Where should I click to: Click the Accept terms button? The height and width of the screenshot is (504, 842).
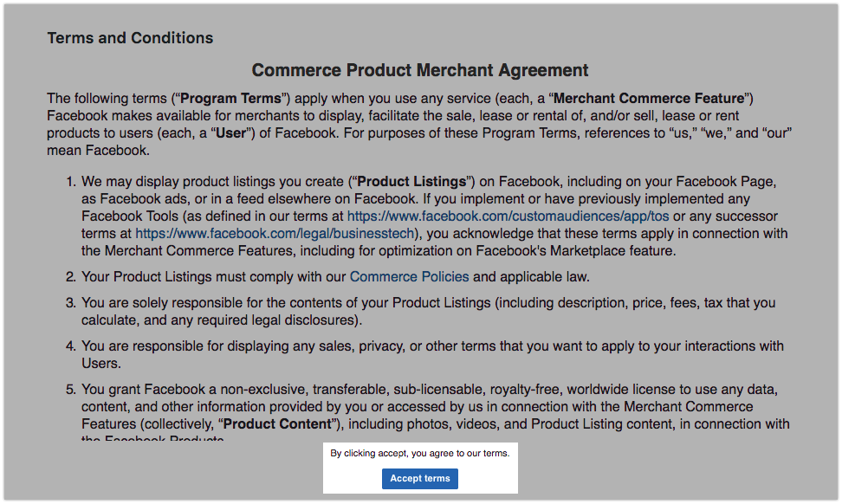point(420,479)
